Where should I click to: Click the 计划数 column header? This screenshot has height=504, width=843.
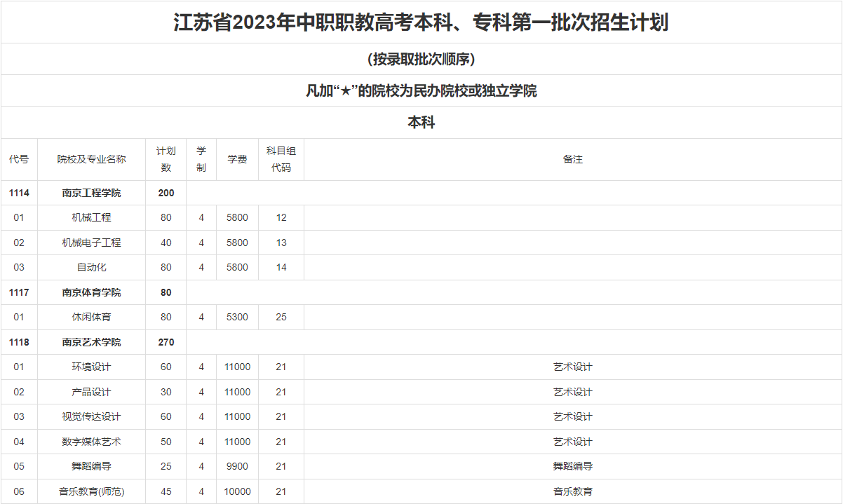[x=166, y=159]
